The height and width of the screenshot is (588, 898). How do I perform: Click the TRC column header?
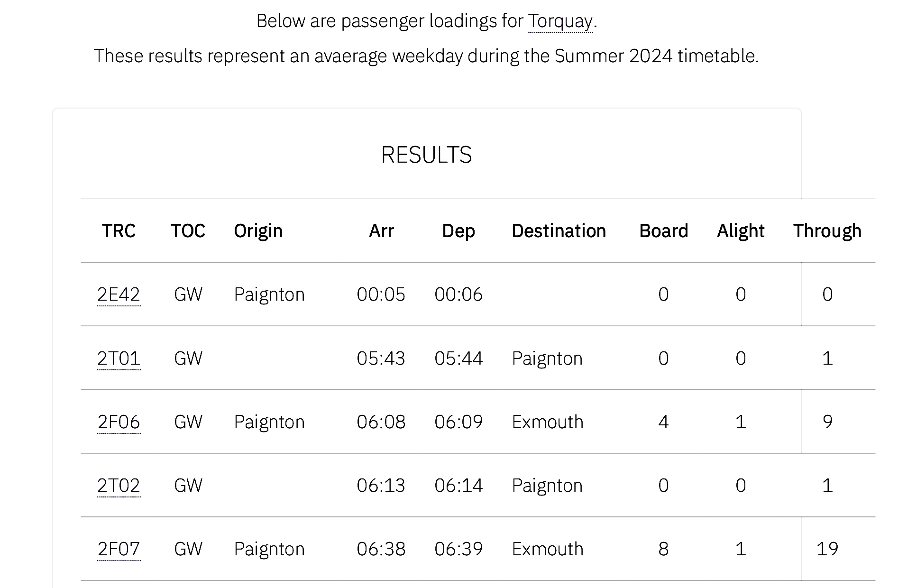[119, 231]
